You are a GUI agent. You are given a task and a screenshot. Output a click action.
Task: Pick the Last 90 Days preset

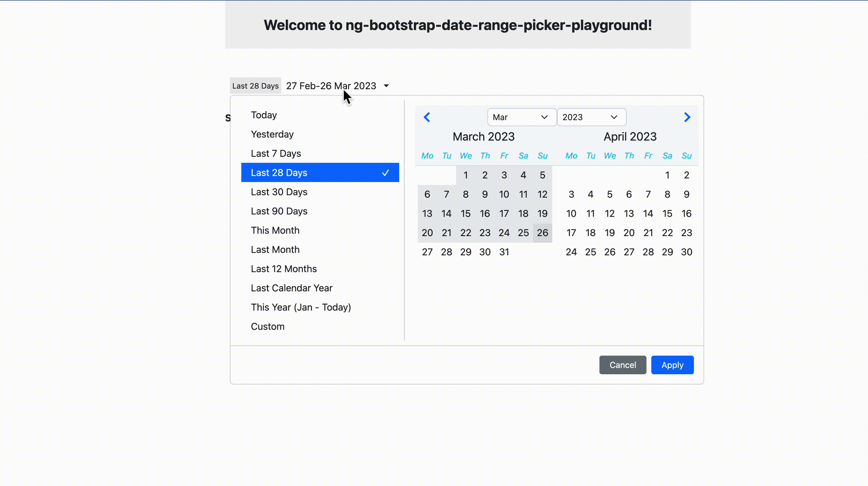click(x=279, y=211)
